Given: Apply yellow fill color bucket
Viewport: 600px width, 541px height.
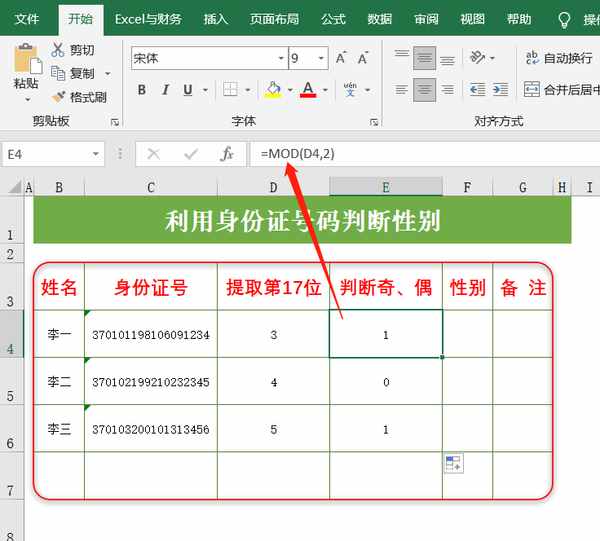Looking at the screenshot, I should click(273, 90).
